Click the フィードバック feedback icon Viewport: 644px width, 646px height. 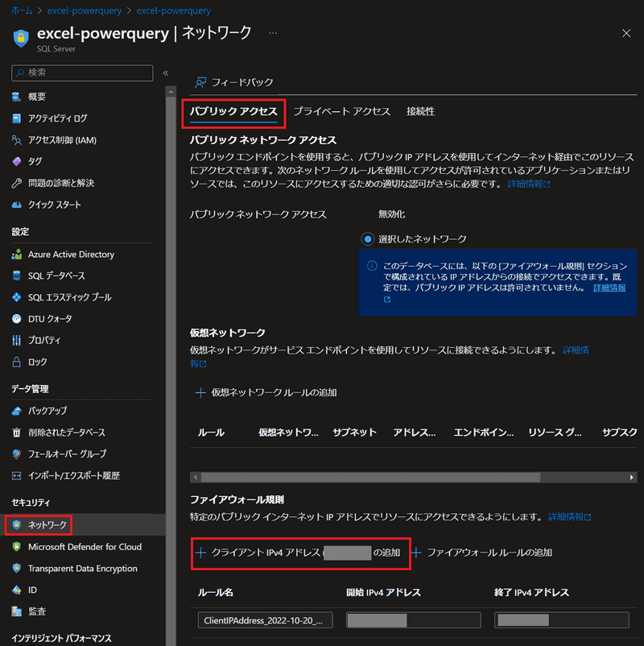200,82
